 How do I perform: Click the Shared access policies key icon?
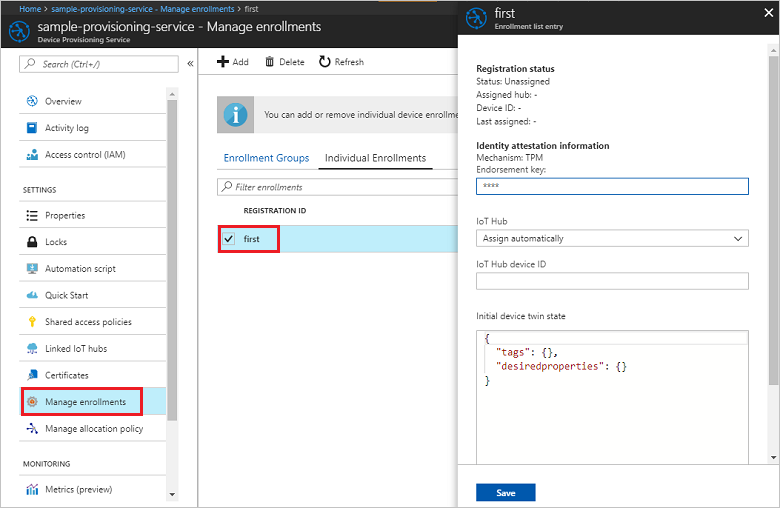[x=32, y=322]
